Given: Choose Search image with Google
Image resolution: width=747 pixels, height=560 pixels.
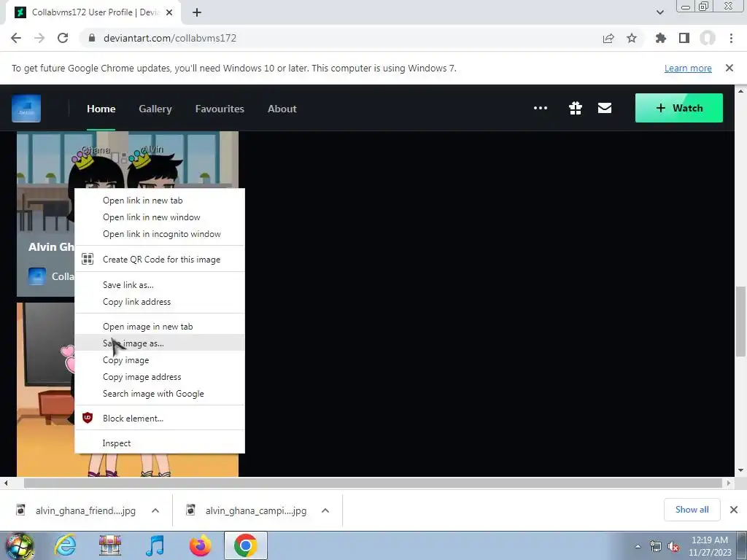Looking at the screenshot, I should pos(160,393).
